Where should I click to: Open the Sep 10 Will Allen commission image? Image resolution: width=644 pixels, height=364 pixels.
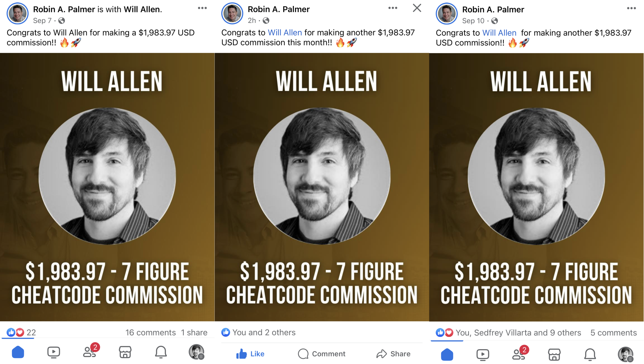[x=536, y=187]
